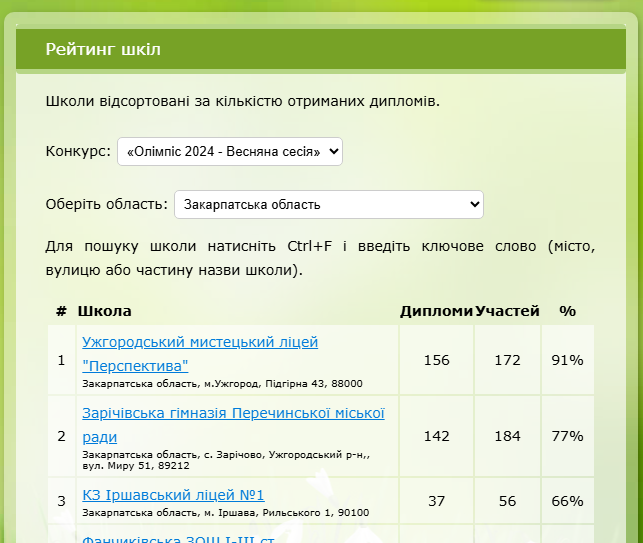Expand the Закарпатська область region dropdown
643x543 pixels.
tap(328, 205)
